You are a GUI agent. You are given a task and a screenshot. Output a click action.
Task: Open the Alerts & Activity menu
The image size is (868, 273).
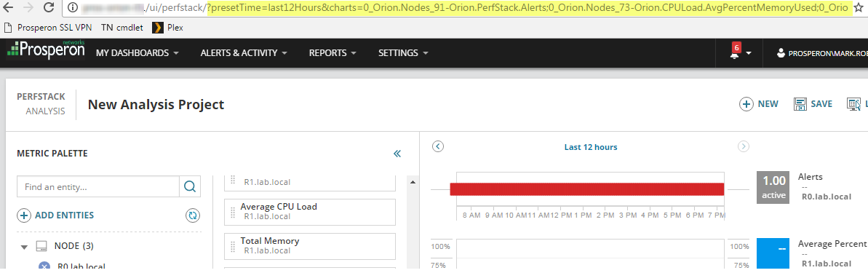click(244, 53)
